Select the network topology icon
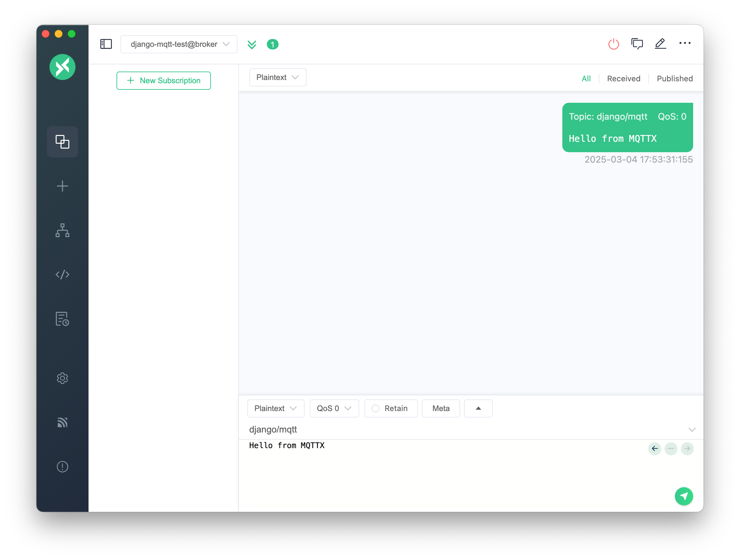The width and height of the screenshot is (740, 560). point(62,231)
